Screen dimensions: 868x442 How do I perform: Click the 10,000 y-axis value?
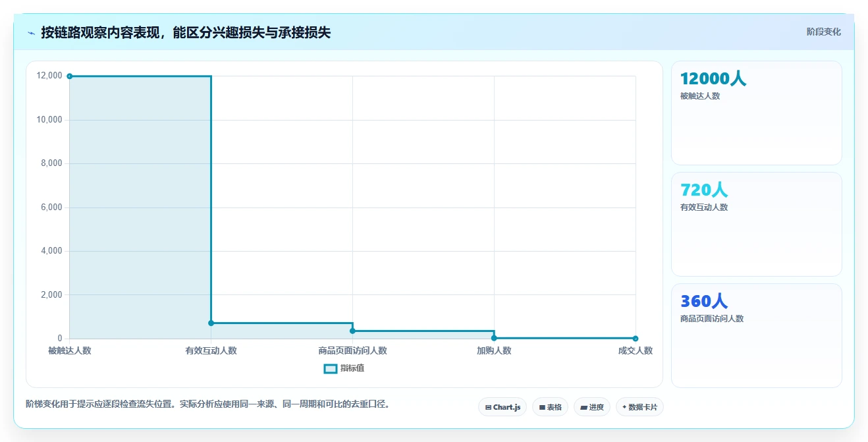point(50,120)
